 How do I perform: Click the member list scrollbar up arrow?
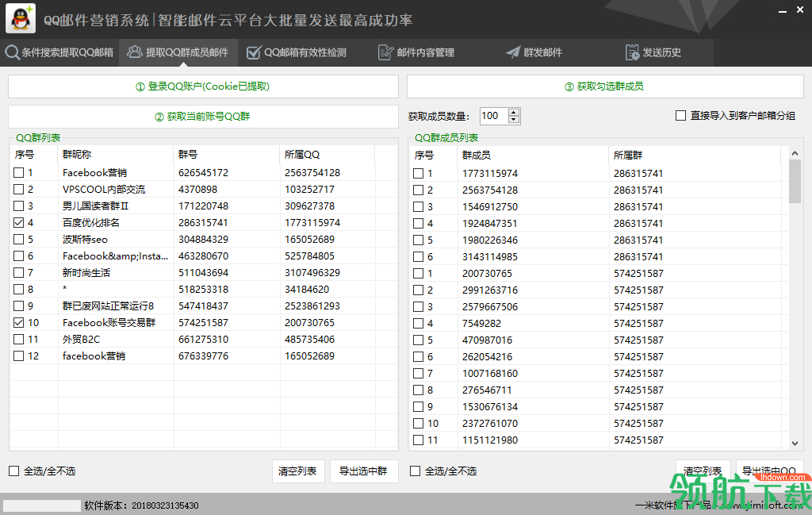click(x=795, y=153)
